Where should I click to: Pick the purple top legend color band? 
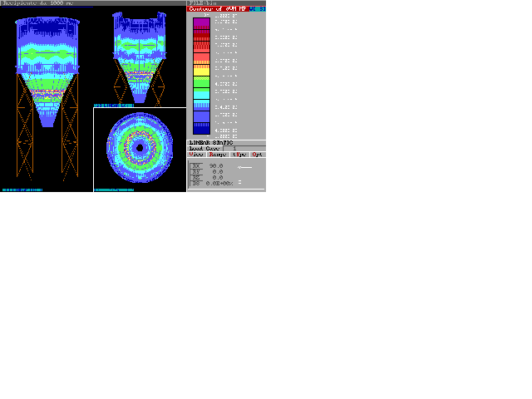[x=201, y=22]
